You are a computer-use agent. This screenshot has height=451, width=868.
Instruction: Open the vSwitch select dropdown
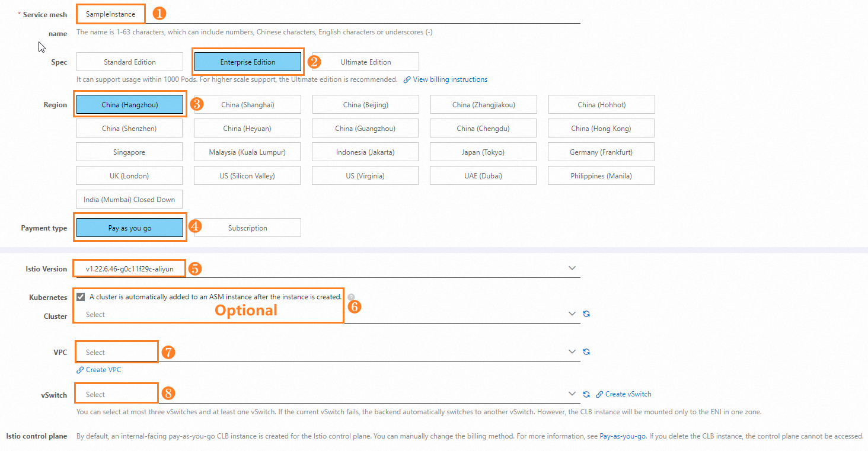pyautogui.click(x=328, y=394)
